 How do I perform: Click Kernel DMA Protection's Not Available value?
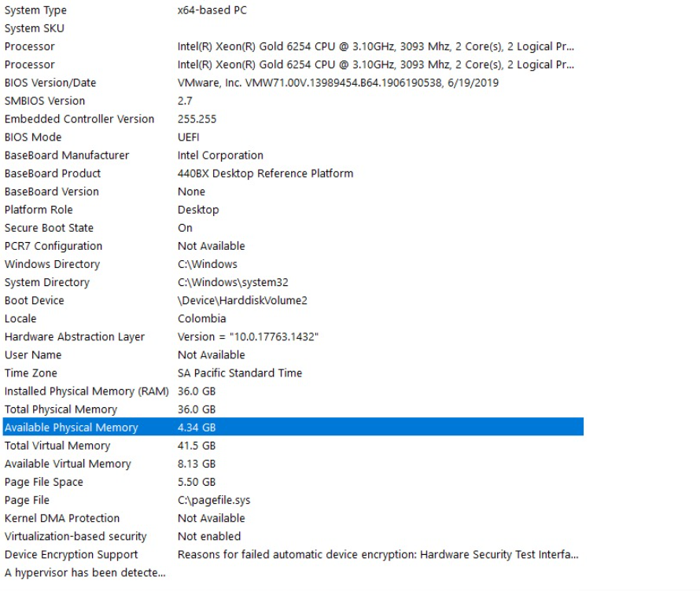pos(211,518)
